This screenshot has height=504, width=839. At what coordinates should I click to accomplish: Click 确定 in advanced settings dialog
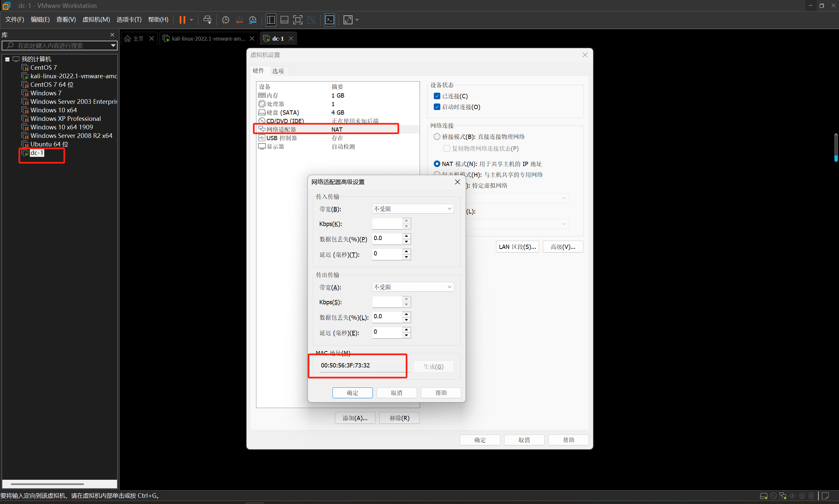click(352, 393)
